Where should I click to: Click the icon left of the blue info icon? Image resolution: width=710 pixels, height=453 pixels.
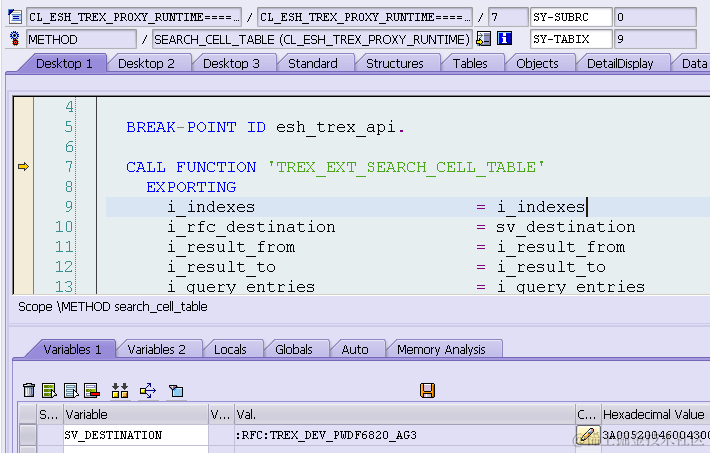[484, 39]
